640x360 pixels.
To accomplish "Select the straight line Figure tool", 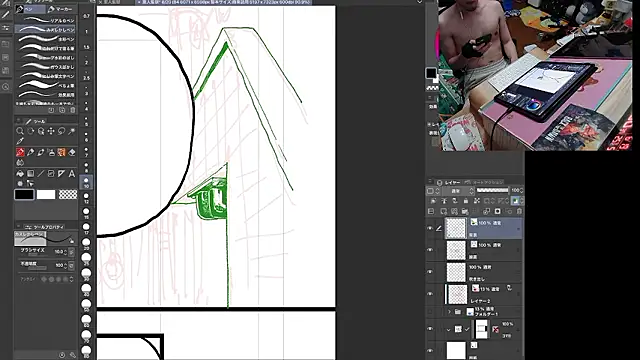I will (41, 173).
